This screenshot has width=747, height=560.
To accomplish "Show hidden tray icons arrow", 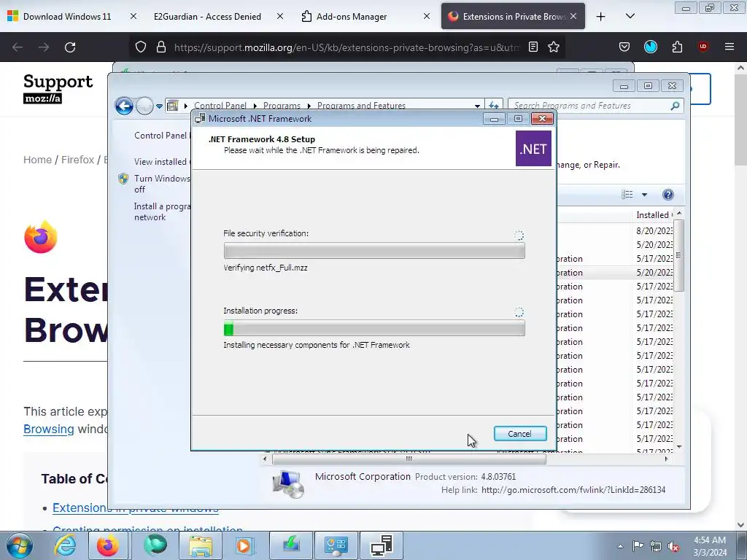I will coord(620,546).
